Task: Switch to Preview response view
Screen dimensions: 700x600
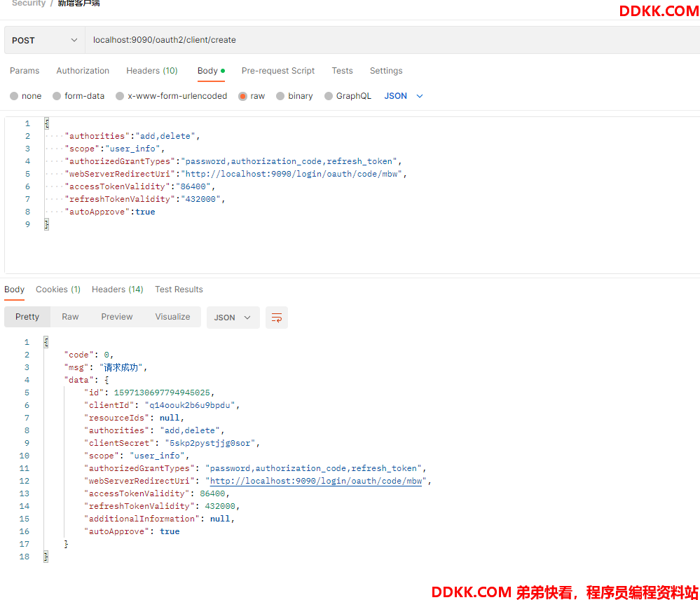Action: [117, 317]
